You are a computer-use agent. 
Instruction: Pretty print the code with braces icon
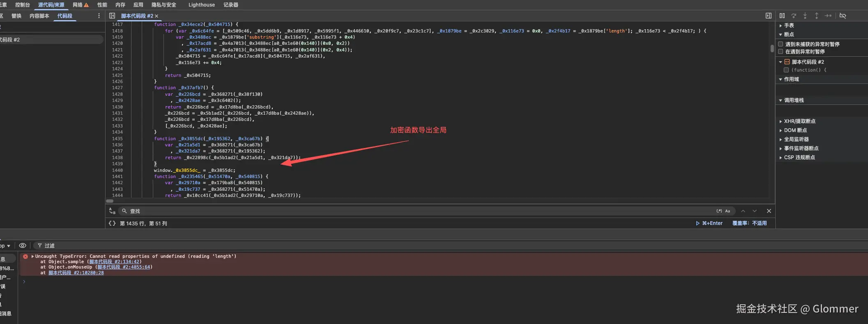click(112, 223)
